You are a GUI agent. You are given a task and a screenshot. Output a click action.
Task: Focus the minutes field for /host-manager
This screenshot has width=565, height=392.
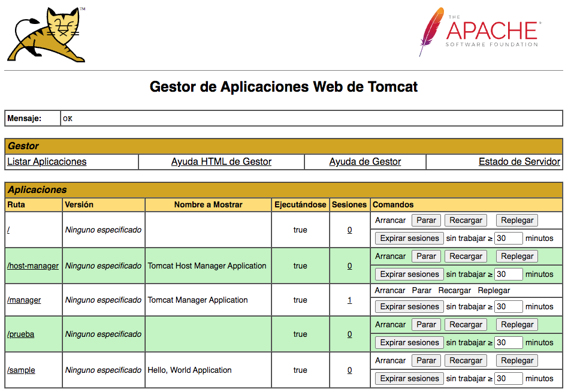[x=508, y=274]
